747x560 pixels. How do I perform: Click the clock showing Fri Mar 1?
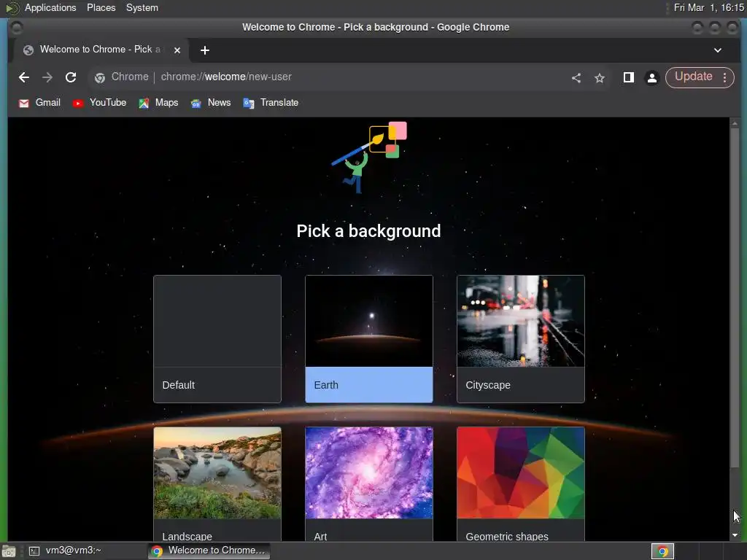pyautogui.click(x=709, y=7)
